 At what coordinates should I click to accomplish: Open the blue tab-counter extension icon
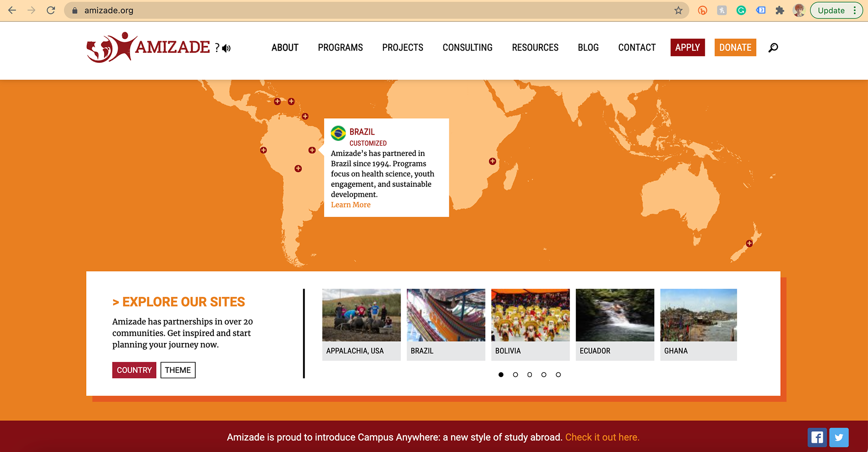coord(761,10)
